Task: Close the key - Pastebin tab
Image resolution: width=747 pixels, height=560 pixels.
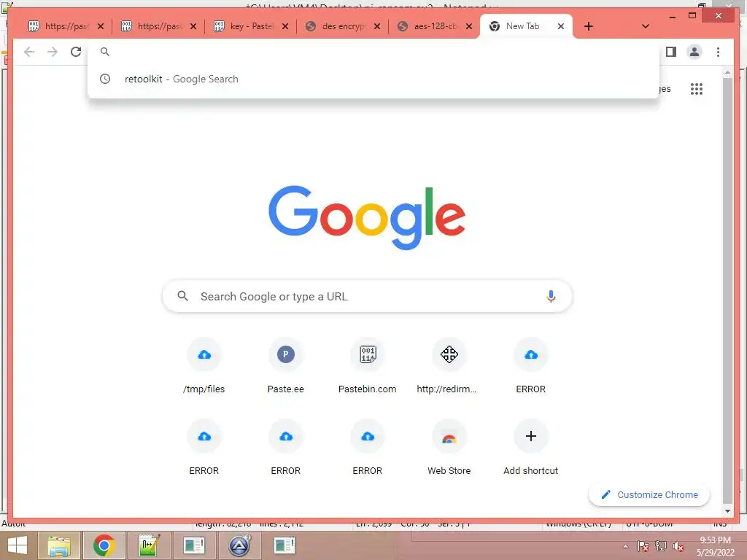Action: (x=285, y=26)
